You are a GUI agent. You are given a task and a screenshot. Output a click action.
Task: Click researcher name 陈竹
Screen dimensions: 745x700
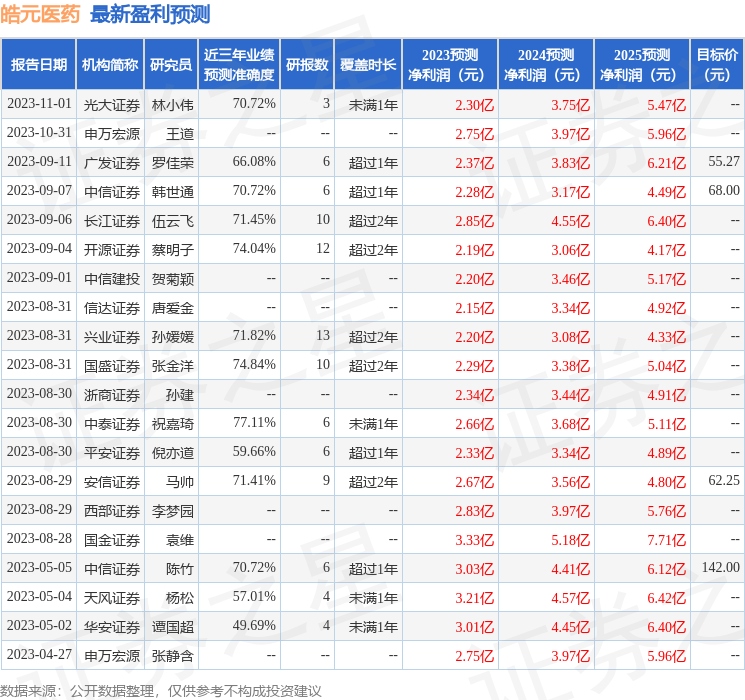[x=180, y=569]
